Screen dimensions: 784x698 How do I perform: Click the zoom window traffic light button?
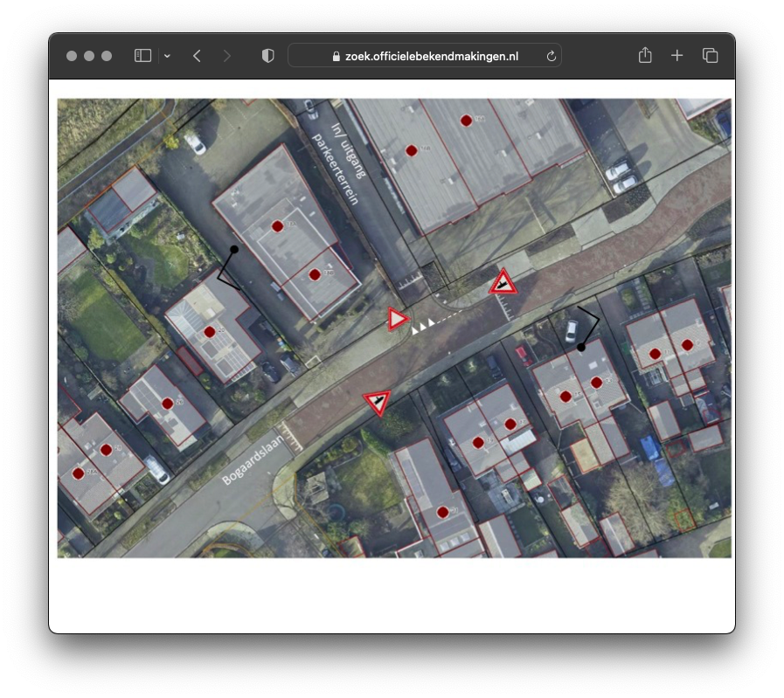[x=107, y=56]
